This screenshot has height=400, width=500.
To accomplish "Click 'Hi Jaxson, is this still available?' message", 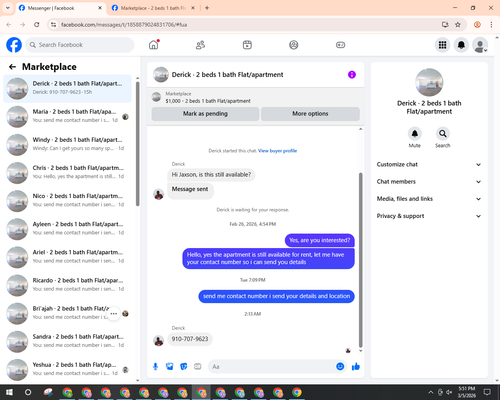I will (211, 175).
